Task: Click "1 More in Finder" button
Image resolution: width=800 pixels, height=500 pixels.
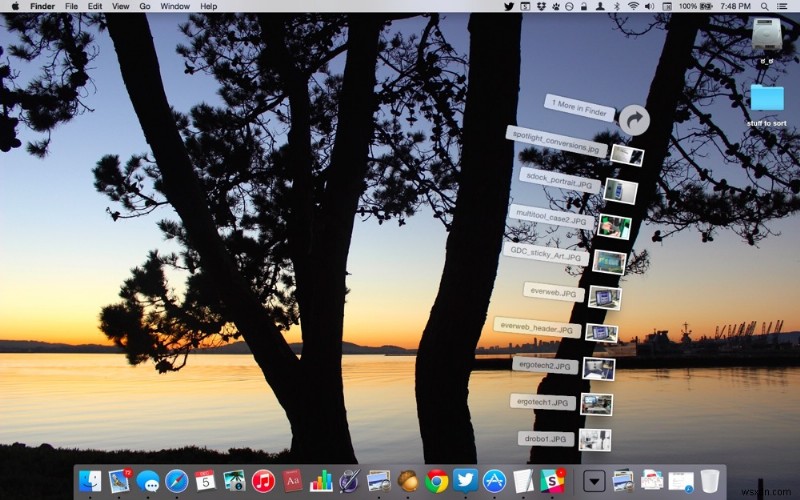Action: [x=580, y=108]
